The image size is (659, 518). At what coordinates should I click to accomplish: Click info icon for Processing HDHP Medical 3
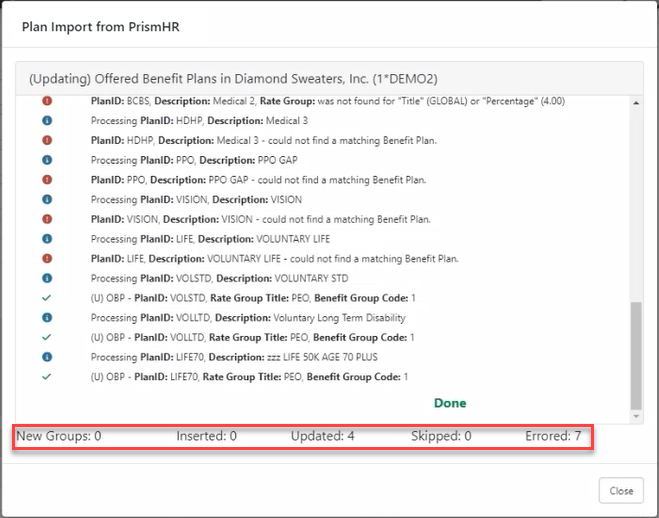(x=47, y=121)
